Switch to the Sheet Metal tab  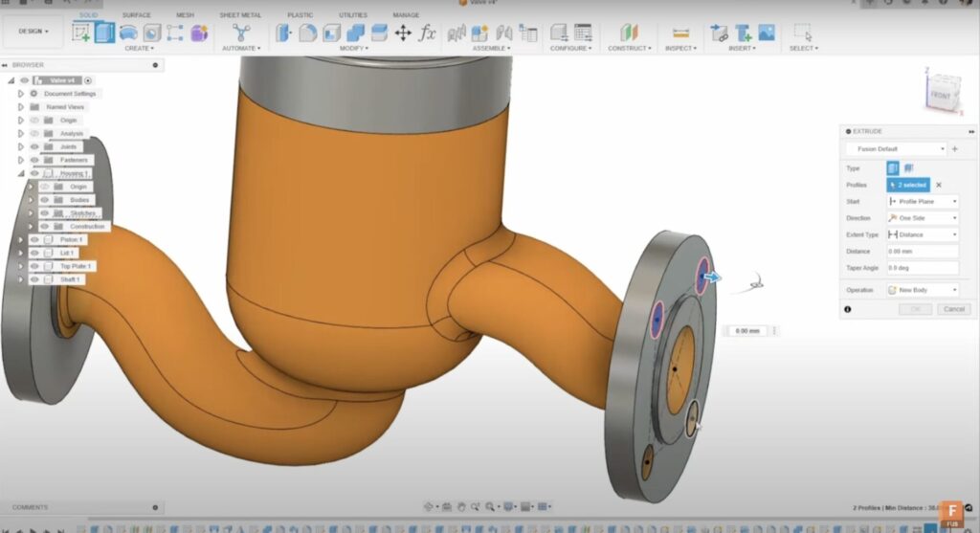pos(238,15)
